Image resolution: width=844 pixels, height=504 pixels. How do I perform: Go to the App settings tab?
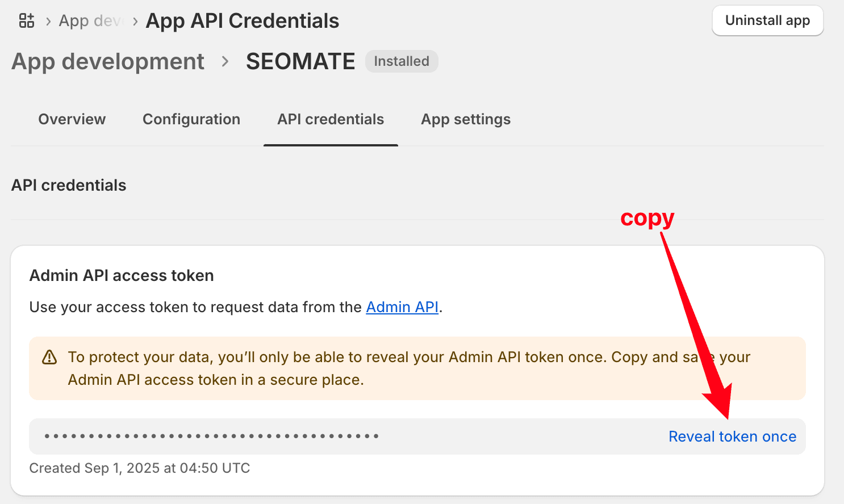click(x=466, y=119)
